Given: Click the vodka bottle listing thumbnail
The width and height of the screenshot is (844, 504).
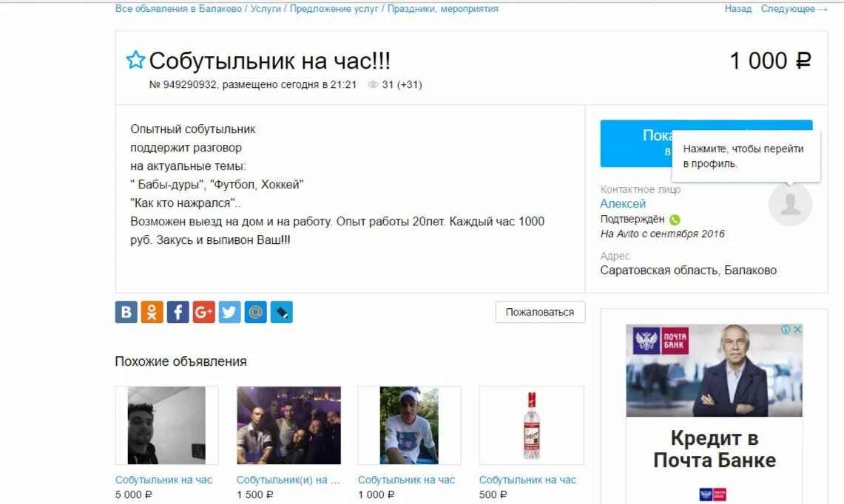Looking at the screenshot, I should (531, 424).
